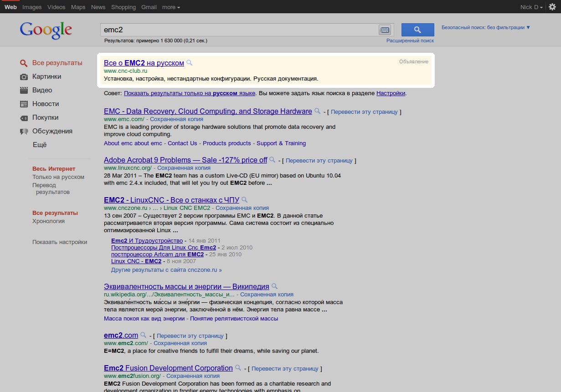Select Картинки in left sidebar

click(x=46, y=76)
